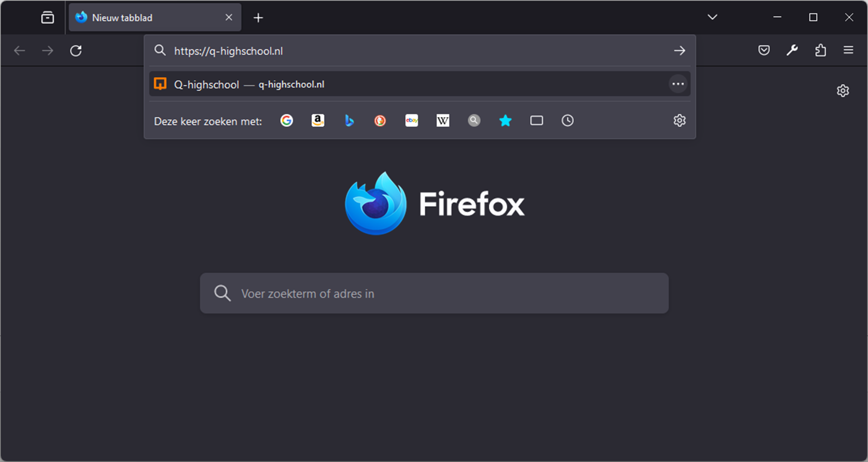Open the three-dot menu on the Q-highschool suggestion
Image resolution: width=868 pixels, height=462 pixels.
[678, 83]
